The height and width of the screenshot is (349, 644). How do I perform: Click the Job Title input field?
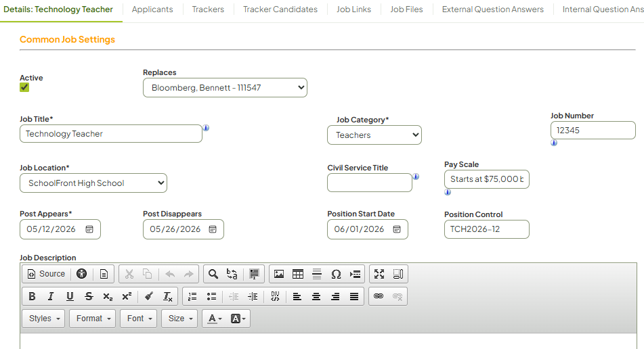pyautogui.click(x=111, y=134)
